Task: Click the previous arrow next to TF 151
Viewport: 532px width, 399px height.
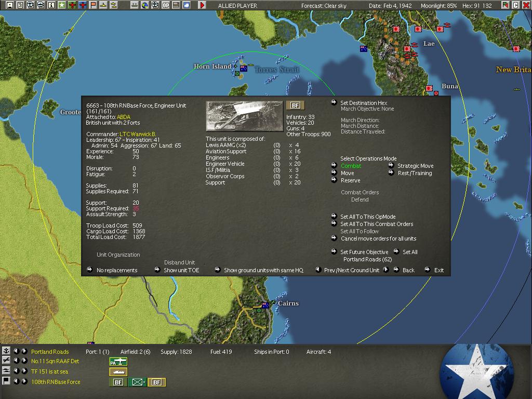Action: click(16, 371)
